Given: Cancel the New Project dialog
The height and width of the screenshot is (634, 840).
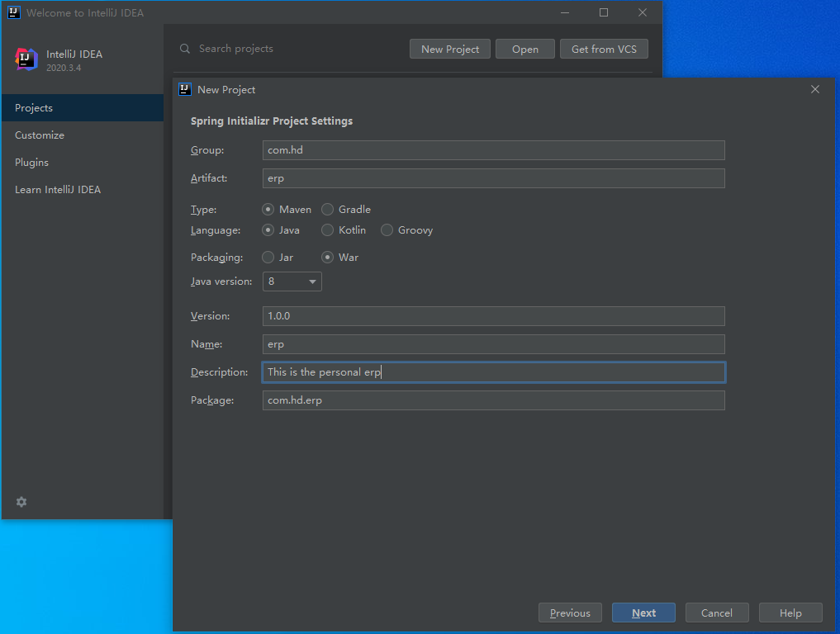Looking at the screenshot, I should pyautogui.click(x=717, y=613).
